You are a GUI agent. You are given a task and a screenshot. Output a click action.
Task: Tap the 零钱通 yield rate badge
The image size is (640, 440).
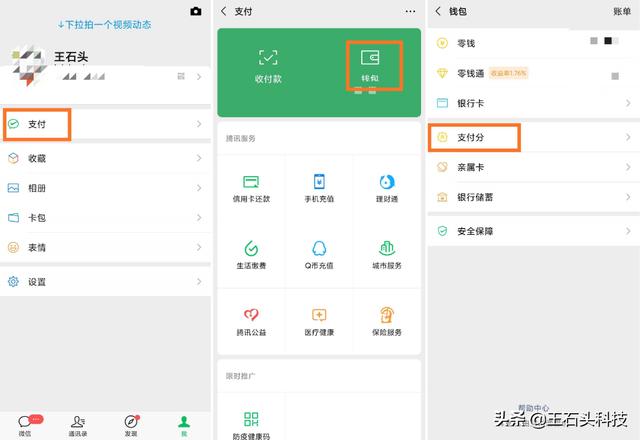(509, 73)
